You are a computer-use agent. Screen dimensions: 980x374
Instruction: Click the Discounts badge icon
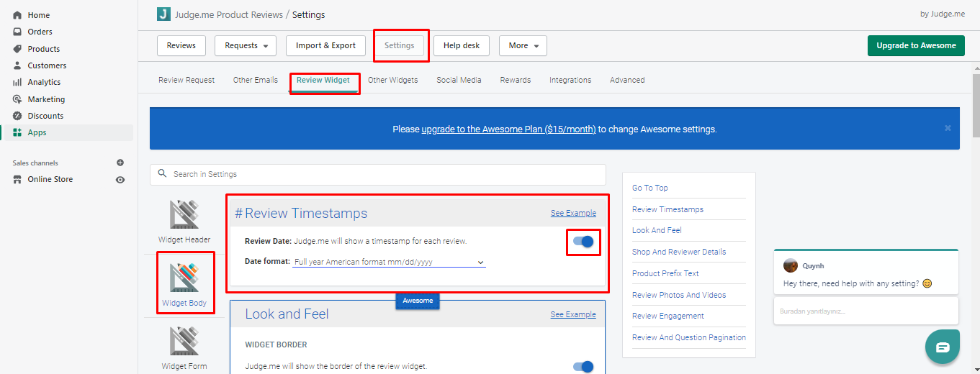17,116
